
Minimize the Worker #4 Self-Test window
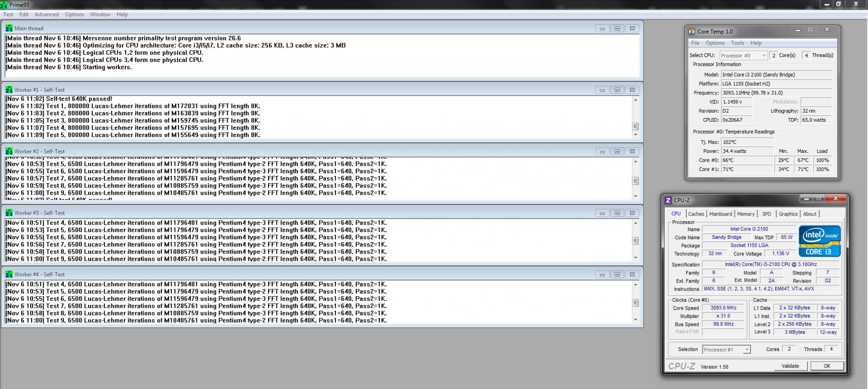[602, 275]
